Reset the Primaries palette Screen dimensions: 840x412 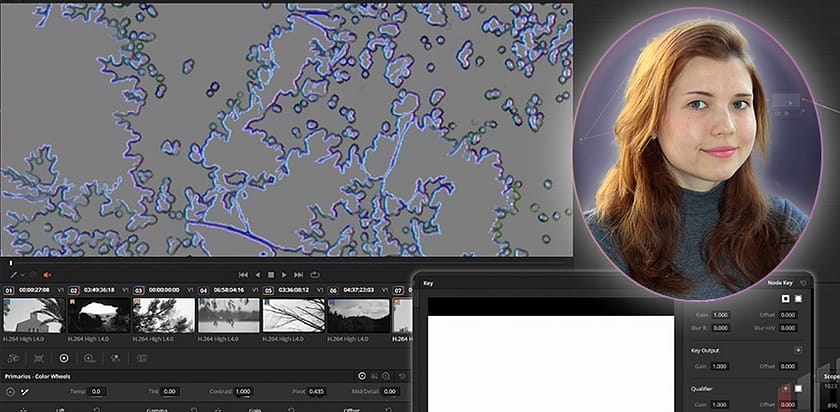click(402, 376)
